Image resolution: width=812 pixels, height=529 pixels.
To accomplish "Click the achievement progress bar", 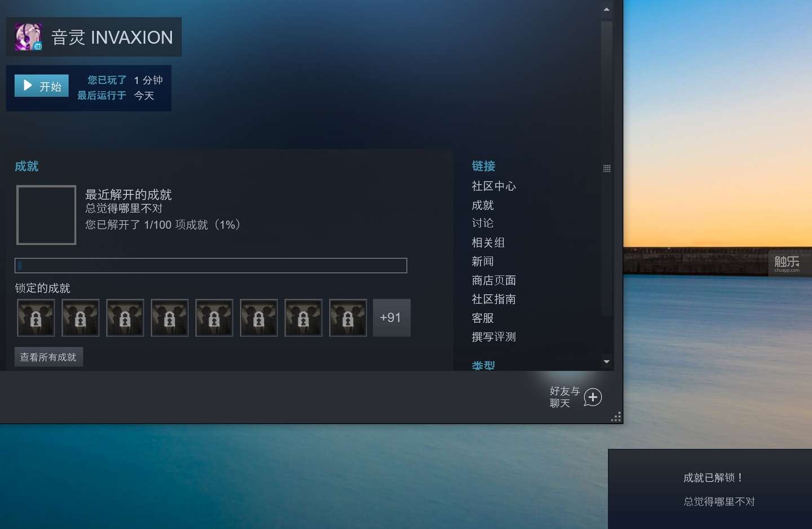I will (x=211, y=265).
